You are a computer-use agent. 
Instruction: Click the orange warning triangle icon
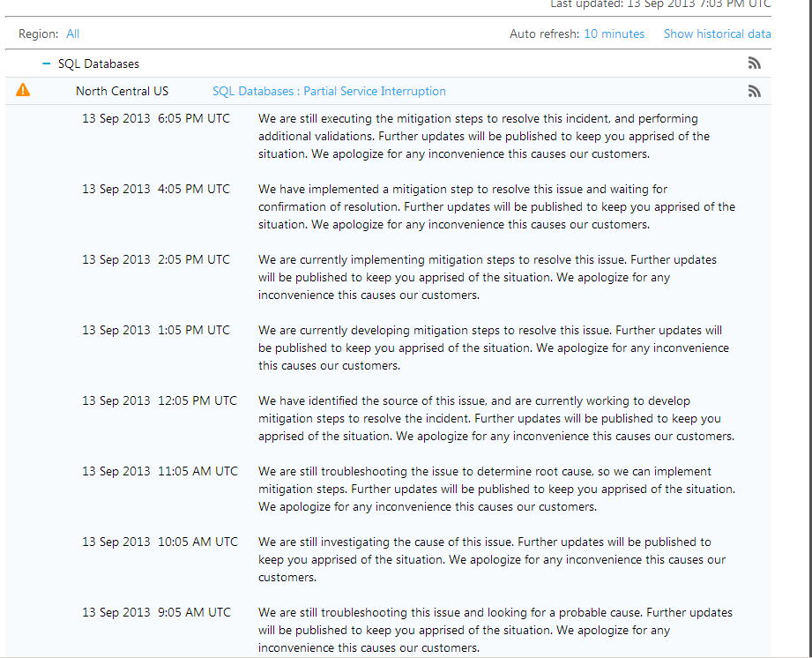point(23,90)
